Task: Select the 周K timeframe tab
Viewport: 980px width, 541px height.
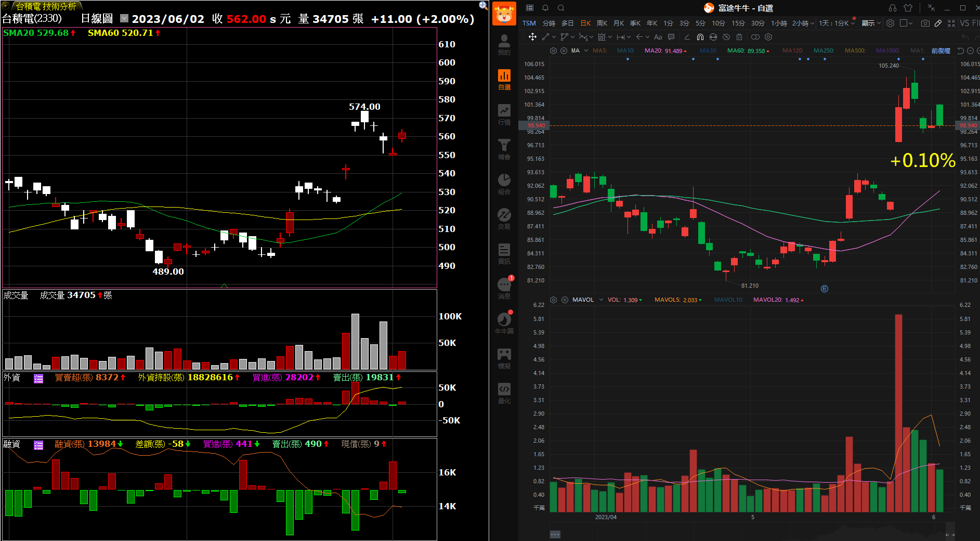Action: (602, 23)
